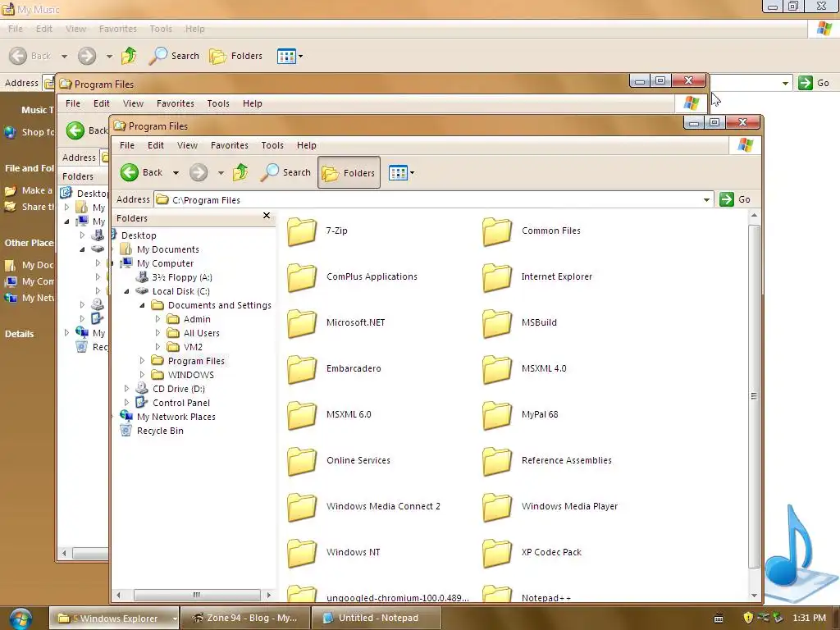Select MSXML 4.0 folder icon

(x=496, y=370)
